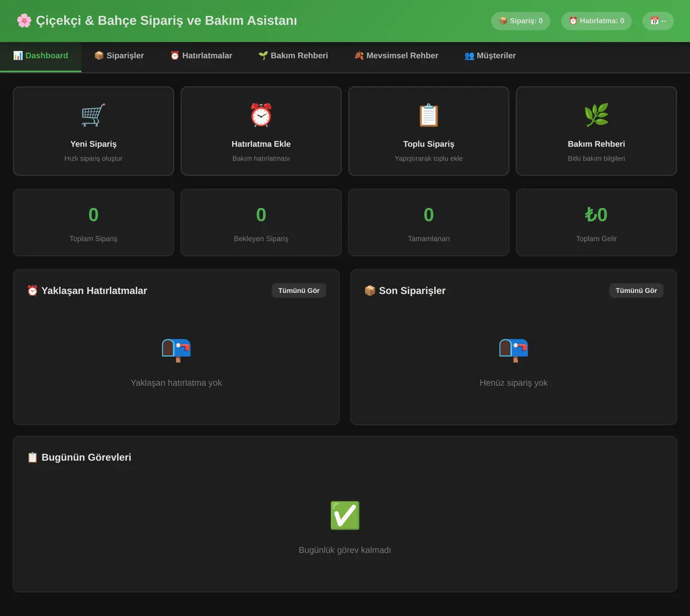Open the Bakım Rehberi tab

pyautogui.click(x=293, y=56)
